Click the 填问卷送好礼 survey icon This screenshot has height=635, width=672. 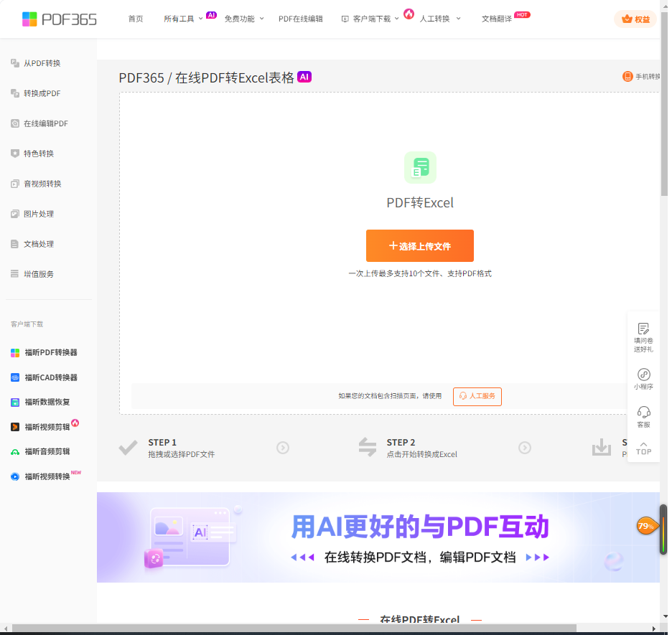coord(643,329)
